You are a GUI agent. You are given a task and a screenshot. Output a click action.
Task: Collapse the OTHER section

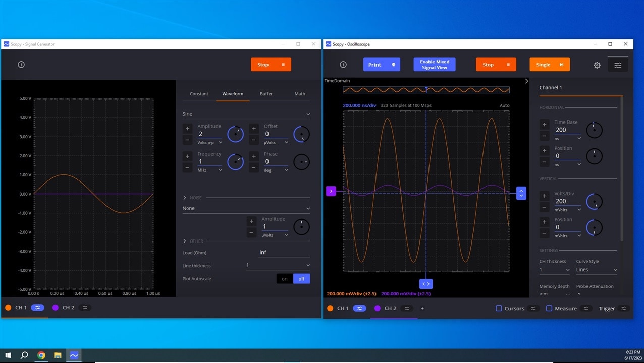point(185,241)
